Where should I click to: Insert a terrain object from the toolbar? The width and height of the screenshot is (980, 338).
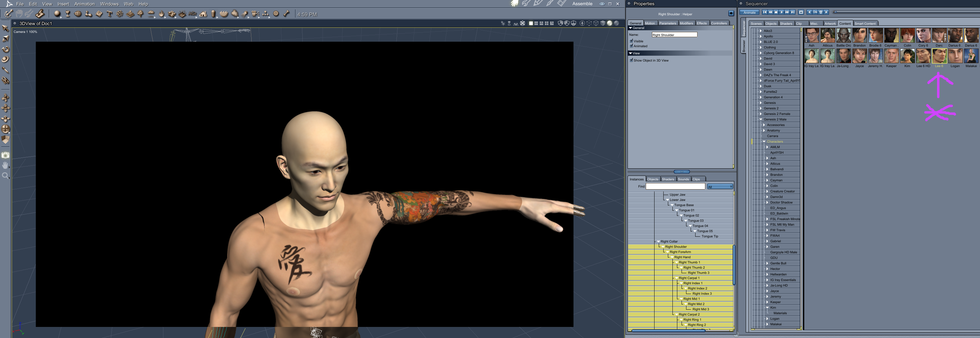click(131, 14)
